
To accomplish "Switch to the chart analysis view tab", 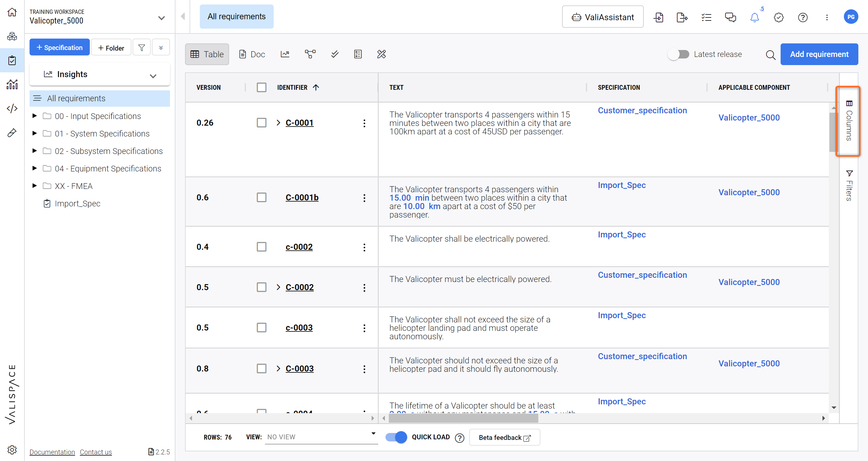I will (x=285, y=54).
